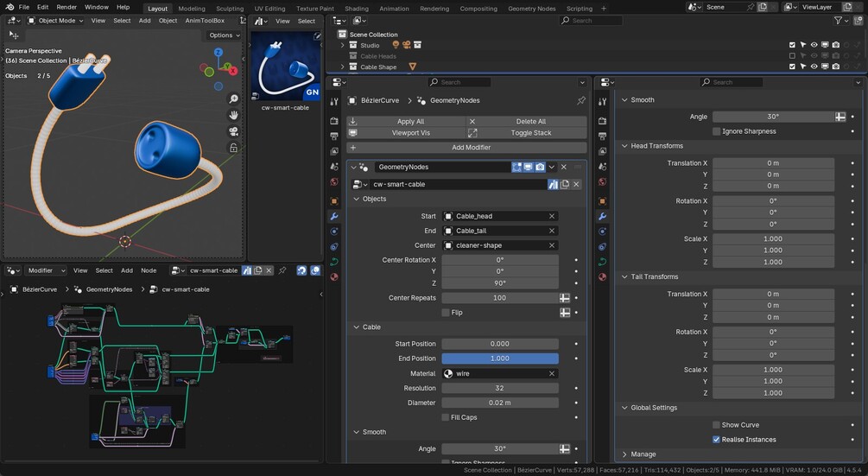Screen dimensions: 868x476
Task: Hide the Studio collection with eye icon
Action: [814, 45]
